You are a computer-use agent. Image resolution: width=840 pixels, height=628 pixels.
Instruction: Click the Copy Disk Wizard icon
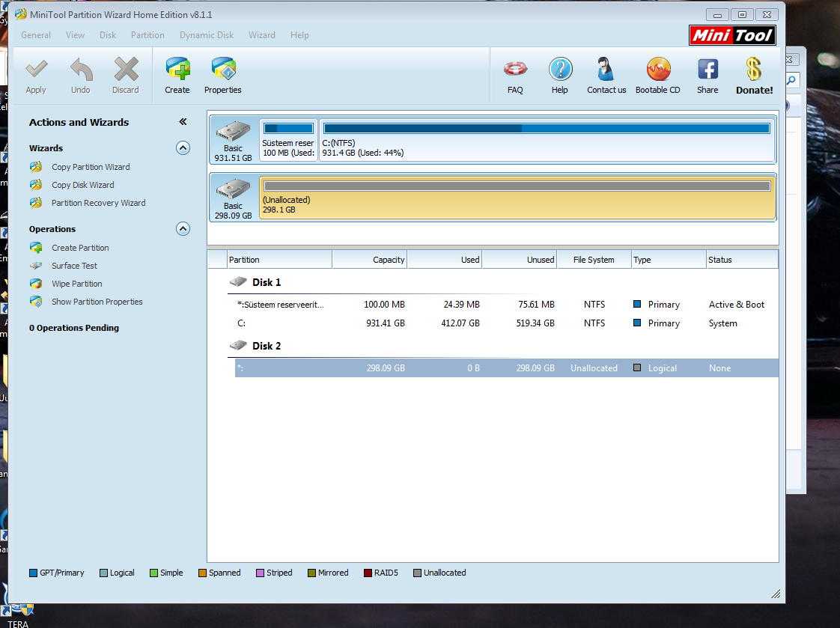[x=36, y=185]
